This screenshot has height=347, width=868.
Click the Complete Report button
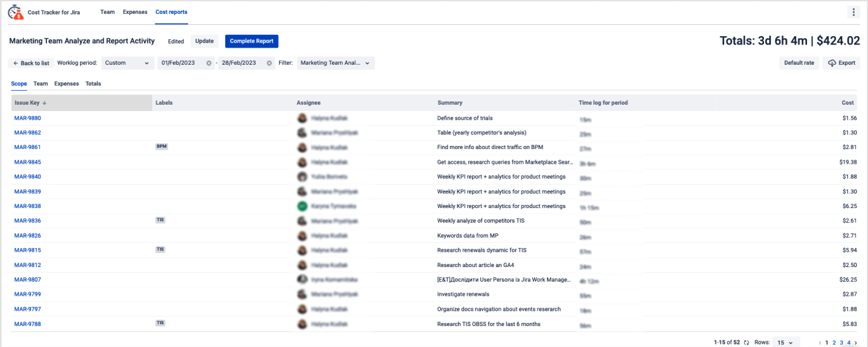pos(251,41)
